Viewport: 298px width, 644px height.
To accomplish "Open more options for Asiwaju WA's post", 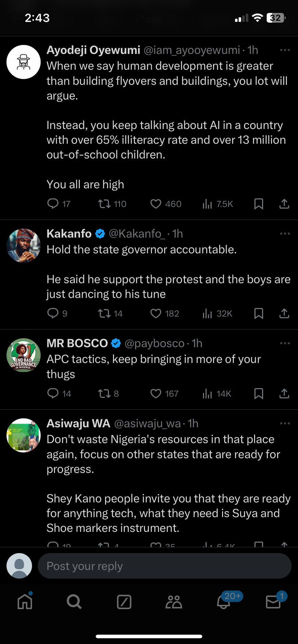I will pos(285,424).
